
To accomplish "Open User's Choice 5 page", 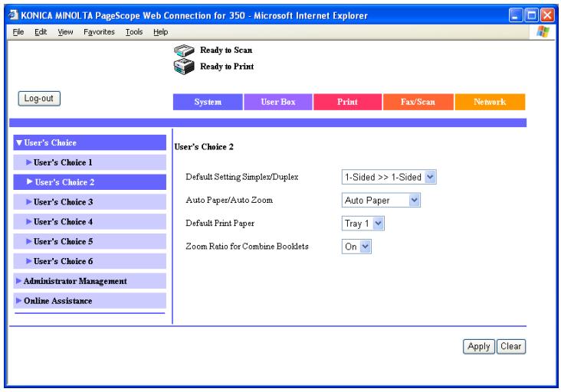I will 90,241.
